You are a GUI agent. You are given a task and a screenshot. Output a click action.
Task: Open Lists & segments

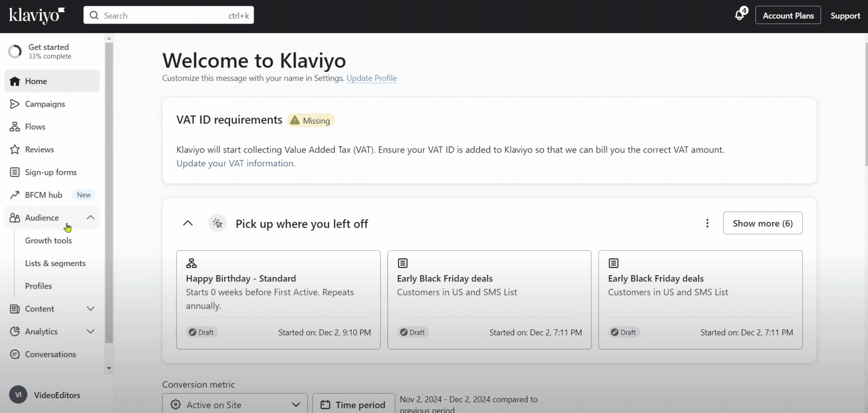(55, 263)
